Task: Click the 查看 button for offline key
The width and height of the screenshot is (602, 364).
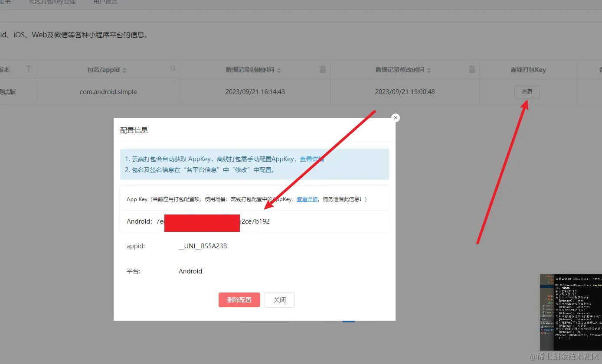Action: click(x=527, y=92)
